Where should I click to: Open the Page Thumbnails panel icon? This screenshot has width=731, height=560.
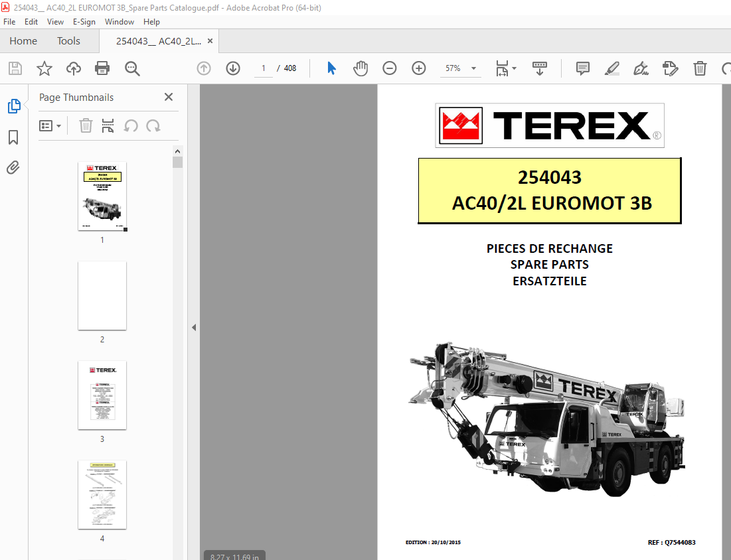tap(14, 106)
